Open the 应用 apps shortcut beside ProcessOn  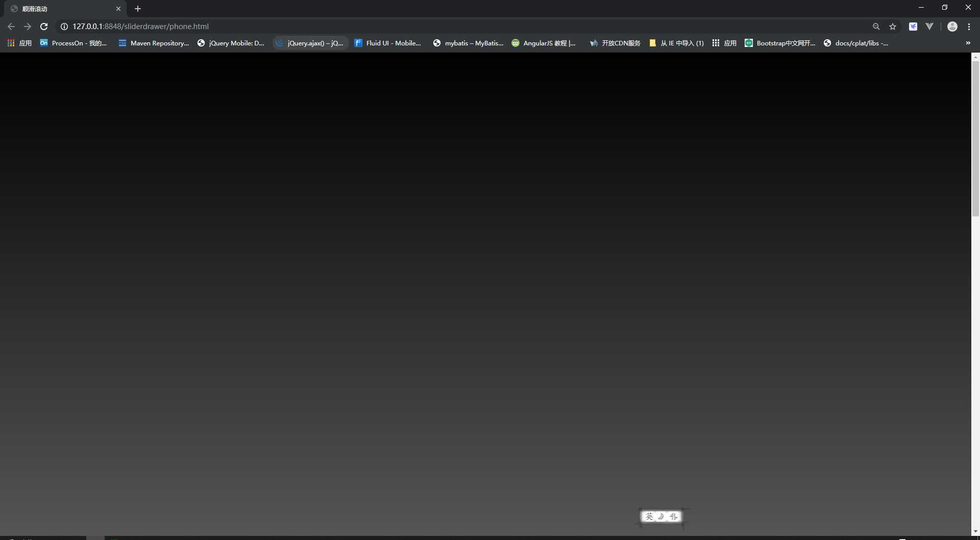[x=19, y=43]
